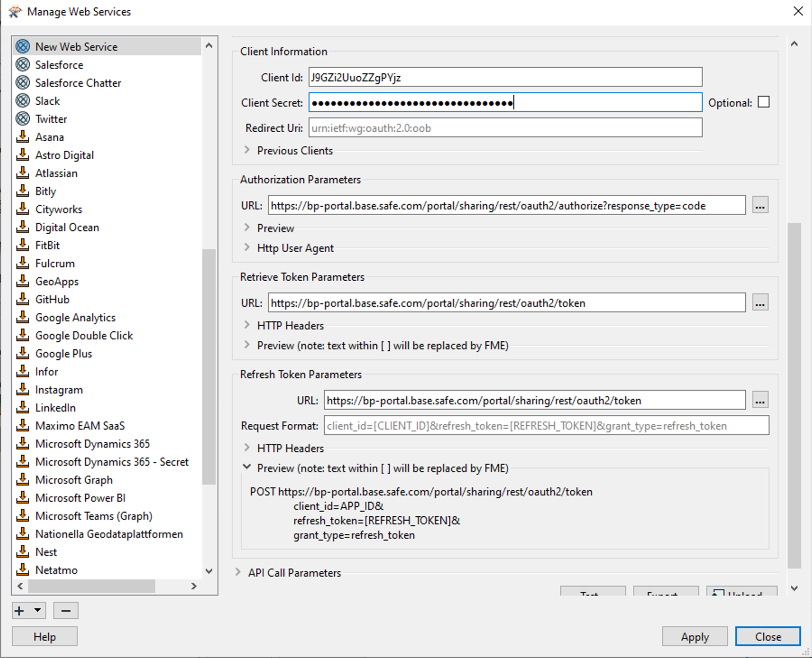The image size is (812, 658).
Task: Click the GitHub download icon
Action: (x=23, y=299)
